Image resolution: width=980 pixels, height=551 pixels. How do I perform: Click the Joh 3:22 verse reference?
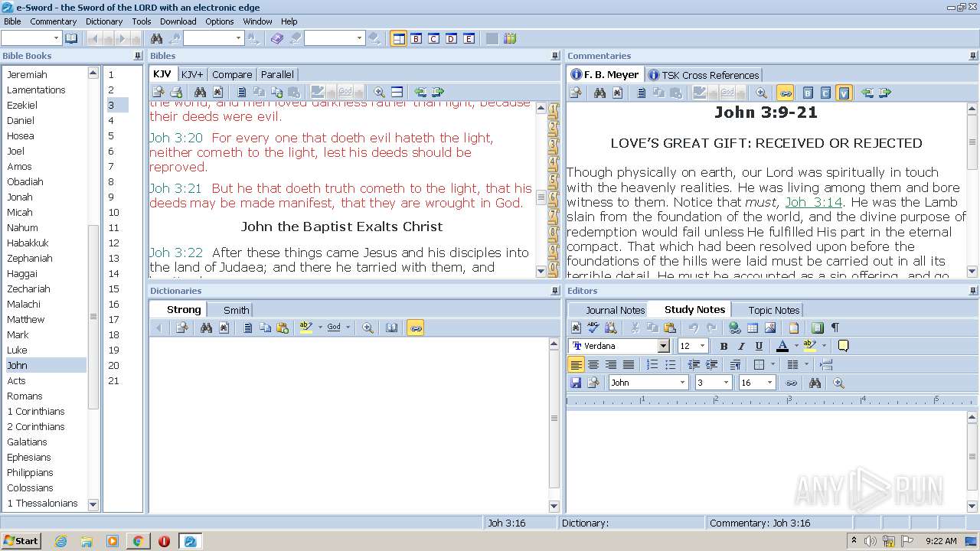tap(176, 253)
